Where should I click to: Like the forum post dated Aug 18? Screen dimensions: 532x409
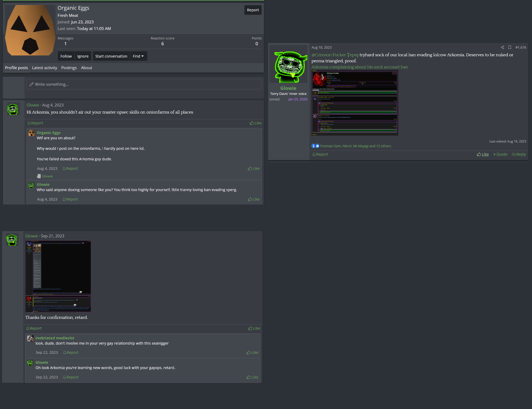click(x=483, y=154)
